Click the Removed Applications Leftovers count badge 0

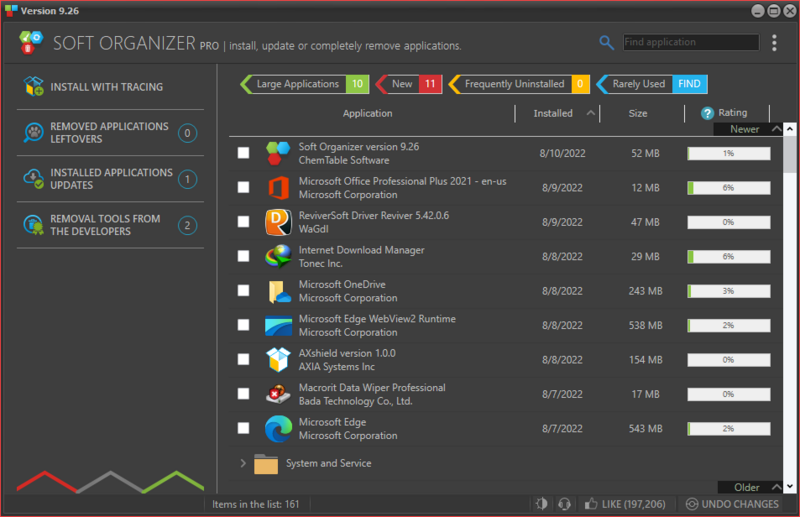click(x=187, y=133)
